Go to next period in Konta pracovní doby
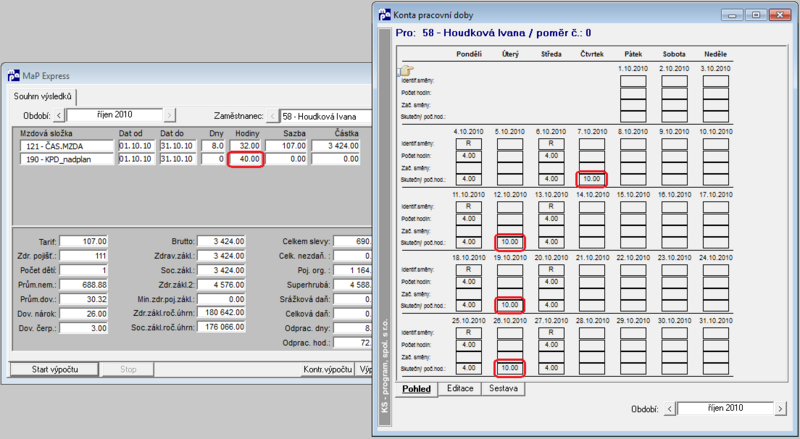The image size is (800, 439). [780, 408]
